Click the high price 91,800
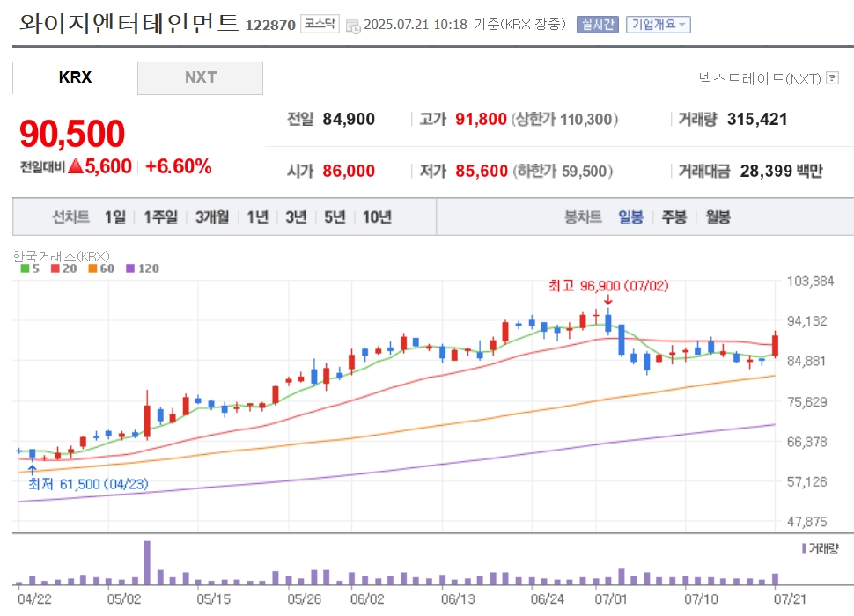The width and height of the screenshot is (854, 616). click(481, 119)
